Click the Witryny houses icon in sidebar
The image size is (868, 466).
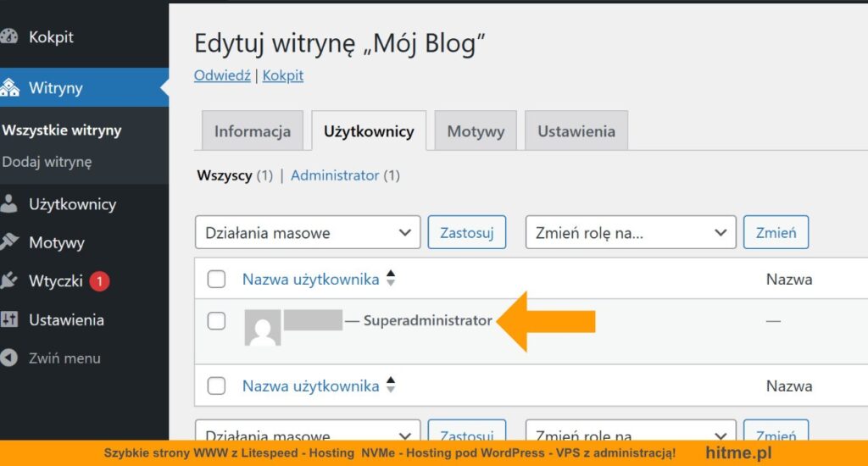pos(9,88)
